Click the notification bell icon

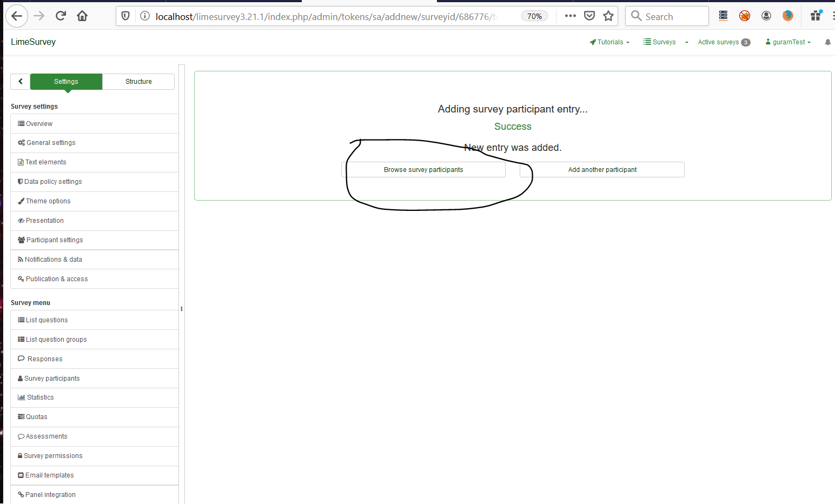(827, 42)
